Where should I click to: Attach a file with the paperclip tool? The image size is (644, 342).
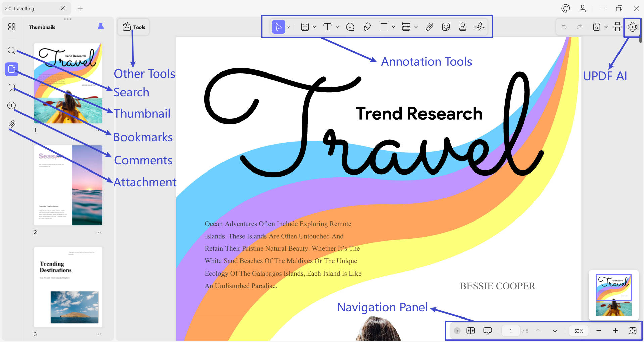(429, 27)
